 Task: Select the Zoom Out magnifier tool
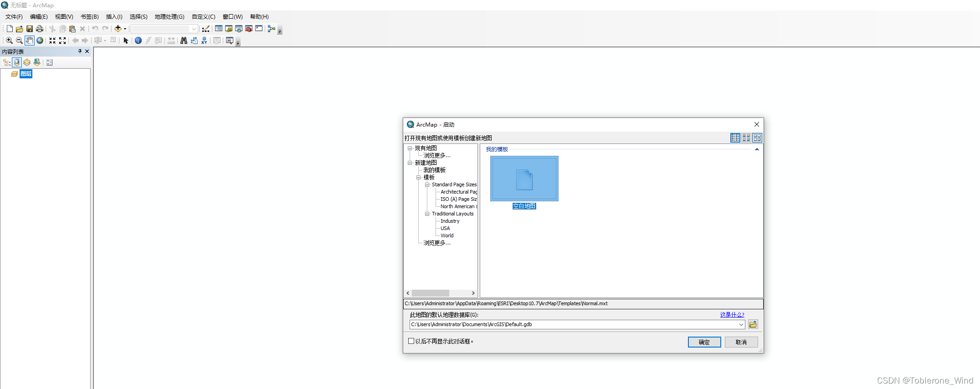coord(19,41)
